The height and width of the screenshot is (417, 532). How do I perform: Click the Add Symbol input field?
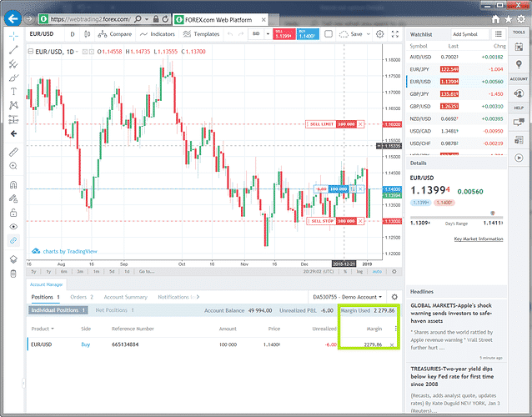pos(470,34)
